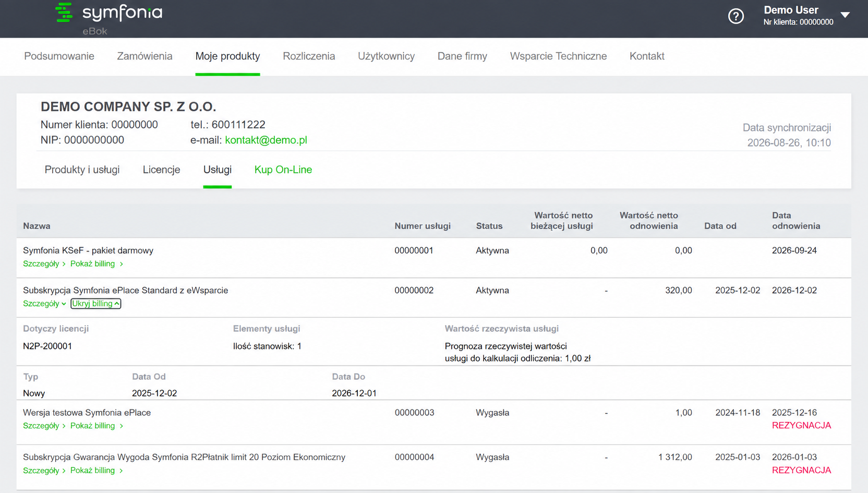
Task: Switch to the Rozliczenia tab
Action: tap(309, 56)
